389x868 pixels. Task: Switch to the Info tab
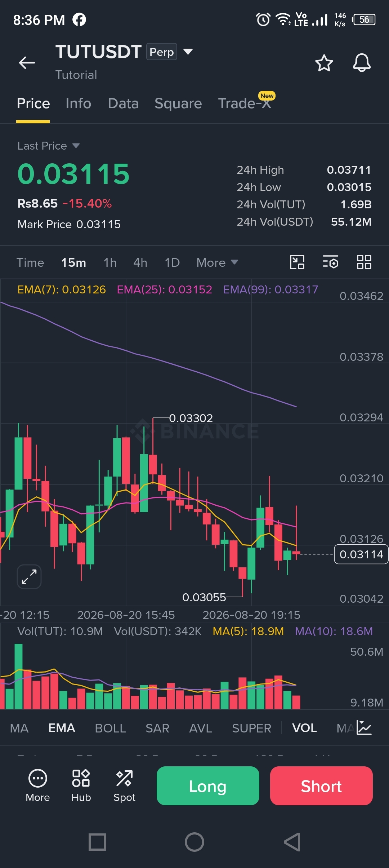pyautogui.click(x=78, y=104)
